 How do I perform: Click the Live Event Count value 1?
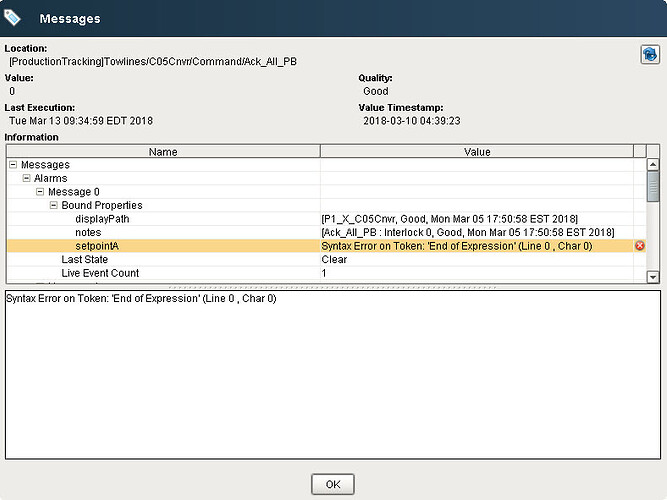[x=324, y=273]
